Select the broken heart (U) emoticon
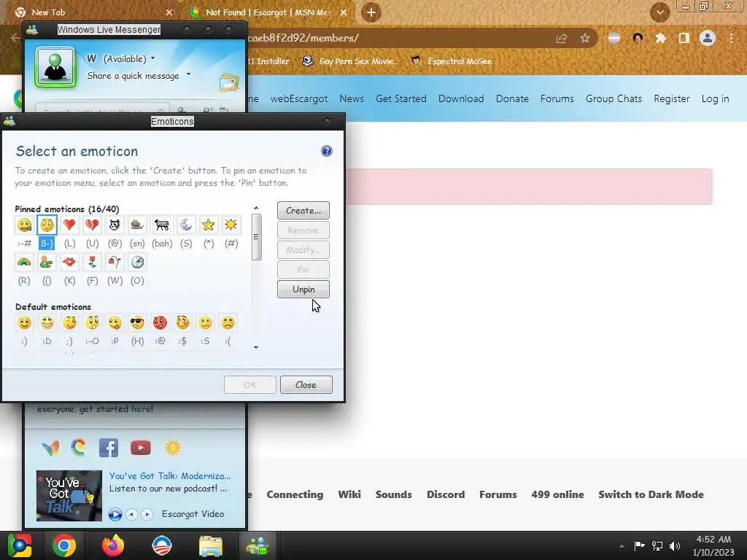Screen dimensions: 747x560 [92, 225]
